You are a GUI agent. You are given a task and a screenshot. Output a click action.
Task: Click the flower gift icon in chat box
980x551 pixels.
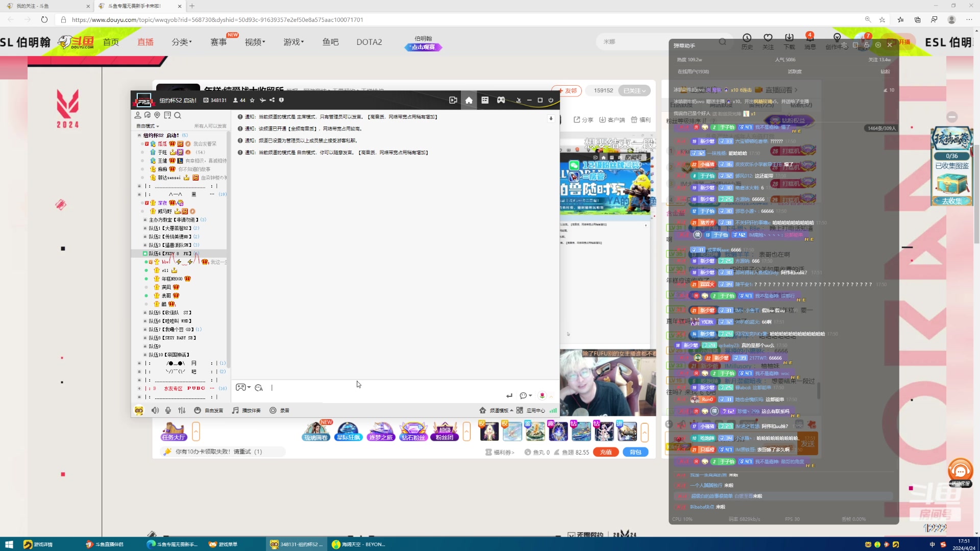tap(542, 395)
